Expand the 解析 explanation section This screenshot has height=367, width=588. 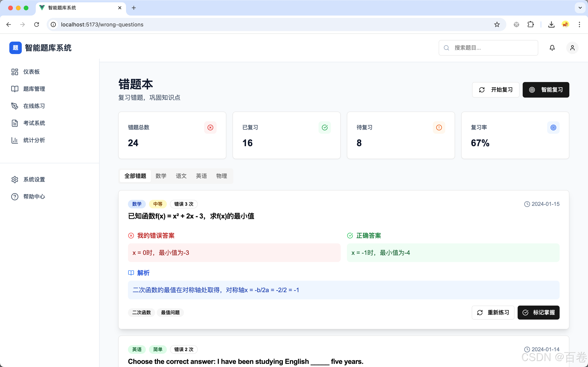click(x=139, y=273)
